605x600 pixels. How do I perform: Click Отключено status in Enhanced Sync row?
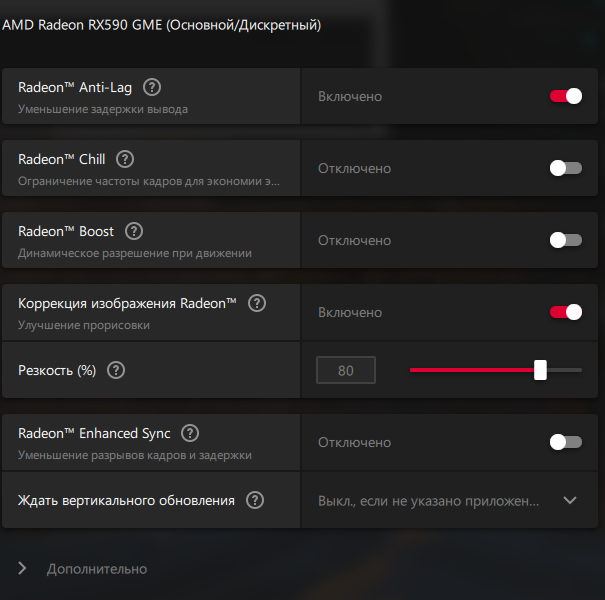[x=355, y=443]
